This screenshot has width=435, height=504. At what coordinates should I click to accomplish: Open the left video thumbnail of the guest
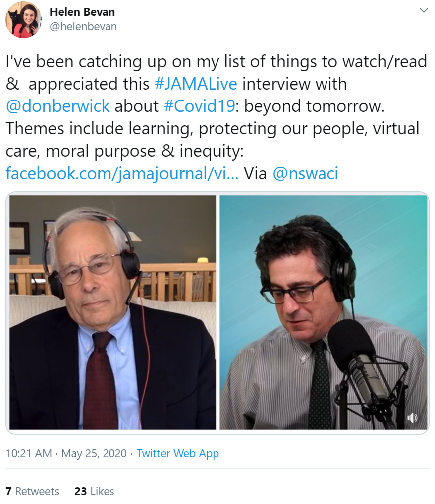coord(112,312)
